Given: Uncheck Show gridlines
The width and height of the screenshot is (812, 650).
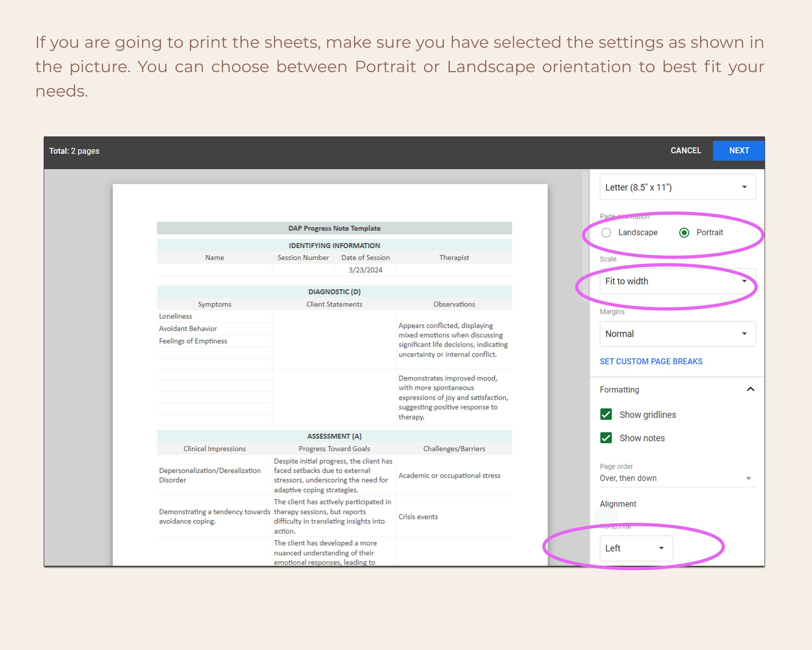Looking at the screenshot, I should tap(606, 414).
